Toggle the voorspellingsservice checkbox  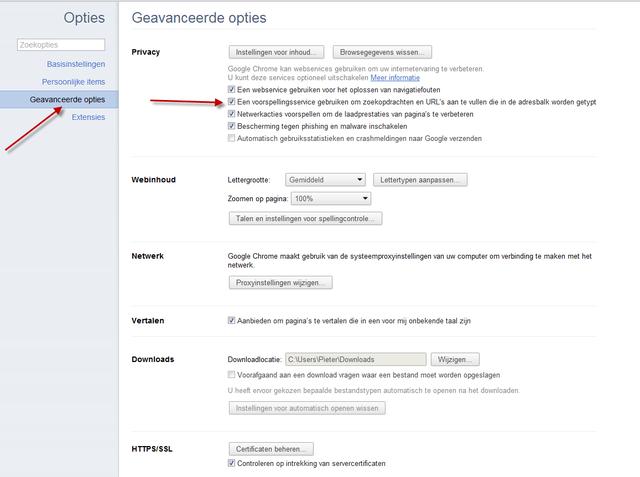[x=232, y=102]
